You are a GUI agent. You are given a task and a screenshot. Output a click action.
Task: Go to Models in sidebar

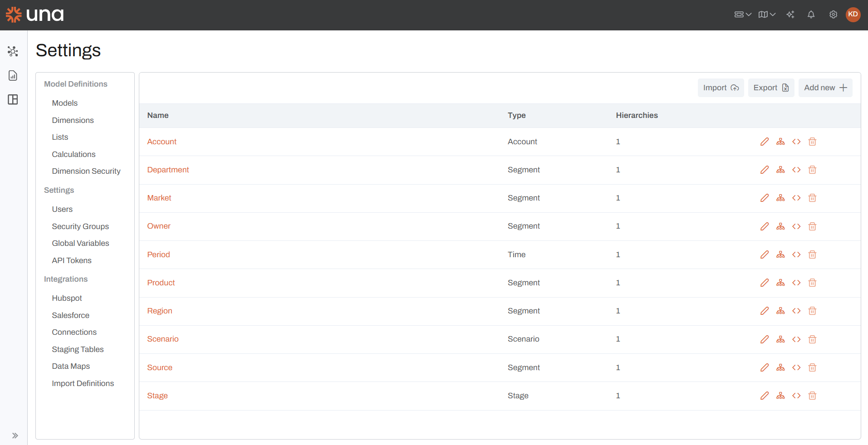pyautogui.click(x=65, y=103)
